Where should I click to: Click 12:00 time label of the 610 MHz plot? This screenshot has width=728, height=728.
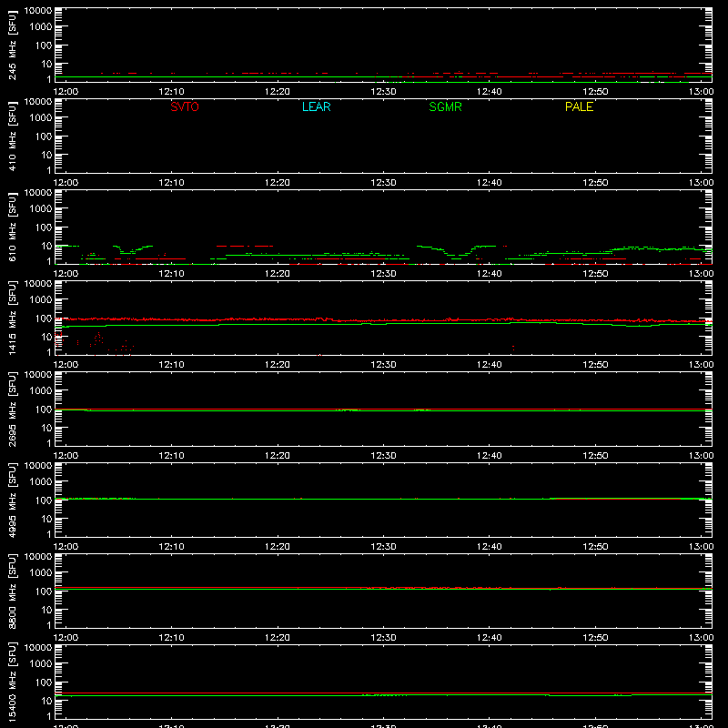(66, 274)
